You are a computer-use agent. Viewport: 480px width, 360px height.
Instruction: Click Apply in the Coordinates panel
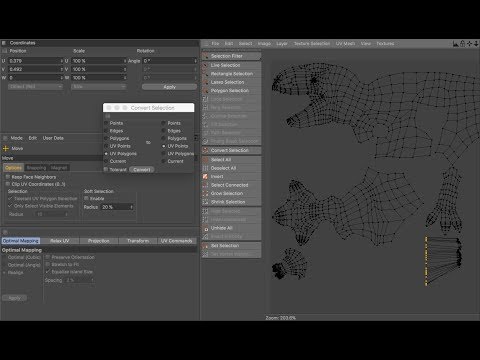(x=169, y=87)
